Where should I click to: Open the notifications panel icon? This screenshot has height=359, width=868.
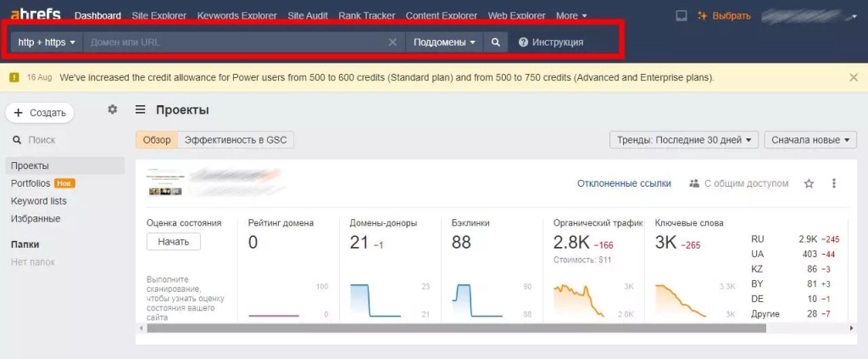(x=682, y=15)
